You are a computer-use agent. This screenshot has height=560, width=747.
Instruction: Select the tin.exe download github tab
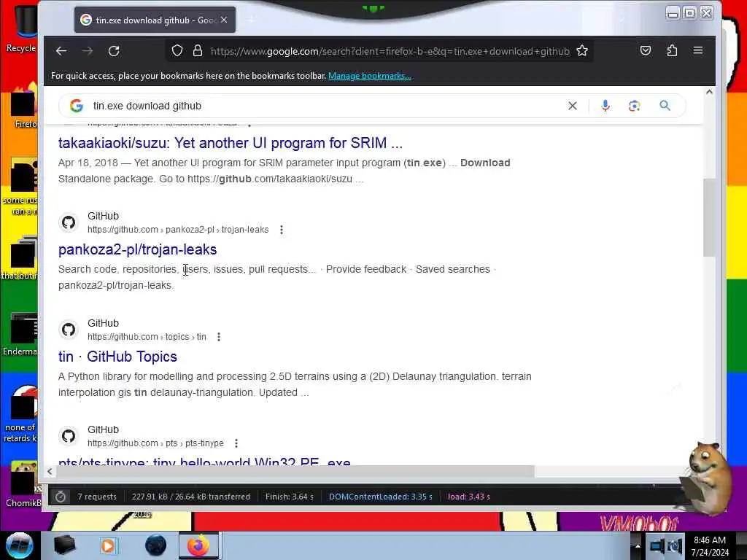(155, 20)
